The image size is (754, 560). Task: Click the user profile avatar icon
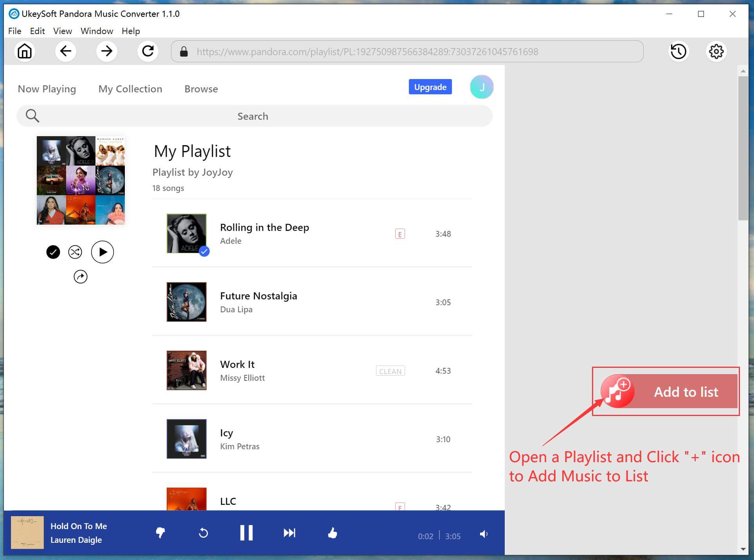tap(482, 87)
